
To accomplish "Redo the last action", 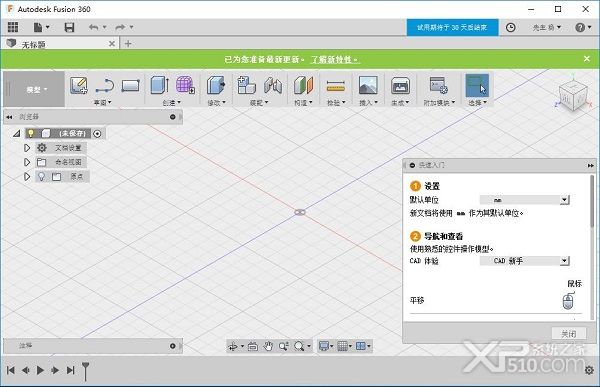I will (x=120, y=27).
